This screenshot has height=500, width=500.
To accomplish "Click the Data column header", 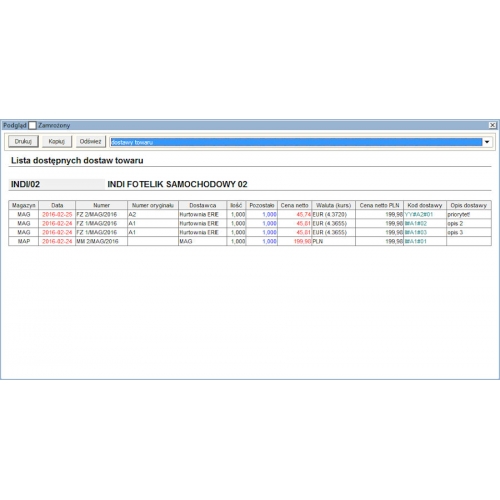I will tap(57, 205).
